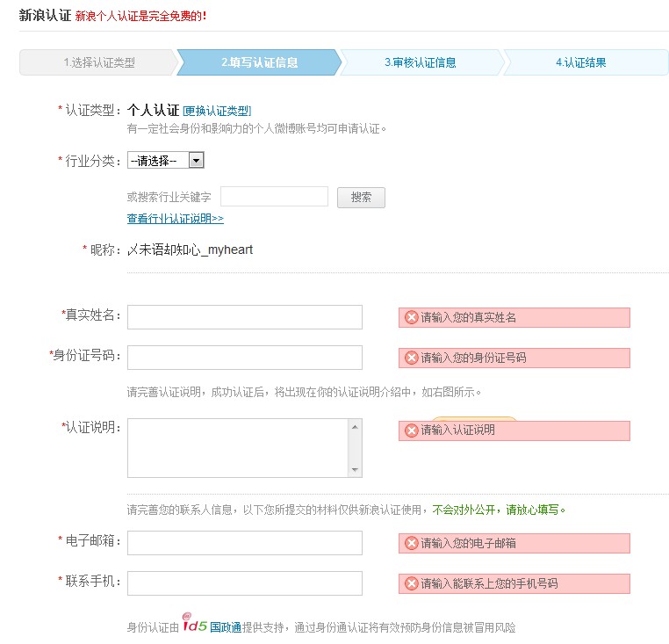Image resolution: width=669 pixels, height=644 pixels.
Task: Click the red 新浪个人认证是完全免费的 text
Action: click(140, 16)
